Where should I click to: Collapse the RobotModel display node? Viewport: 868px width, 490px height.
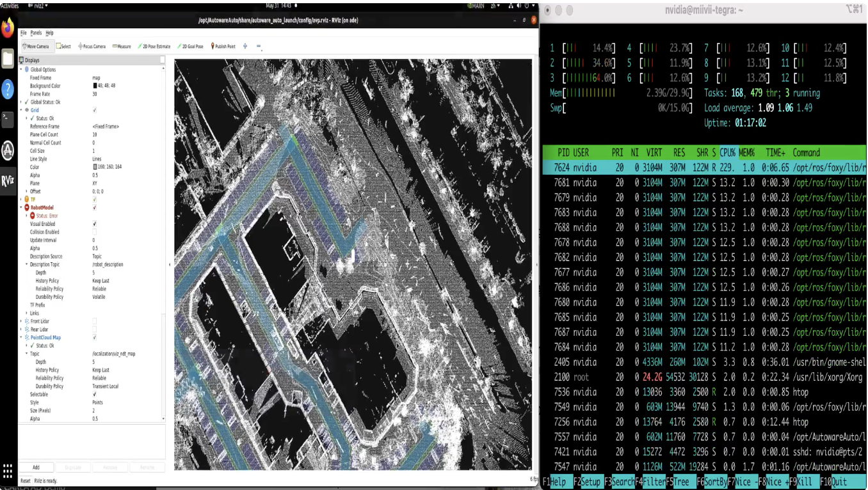(x=21, y=207)
